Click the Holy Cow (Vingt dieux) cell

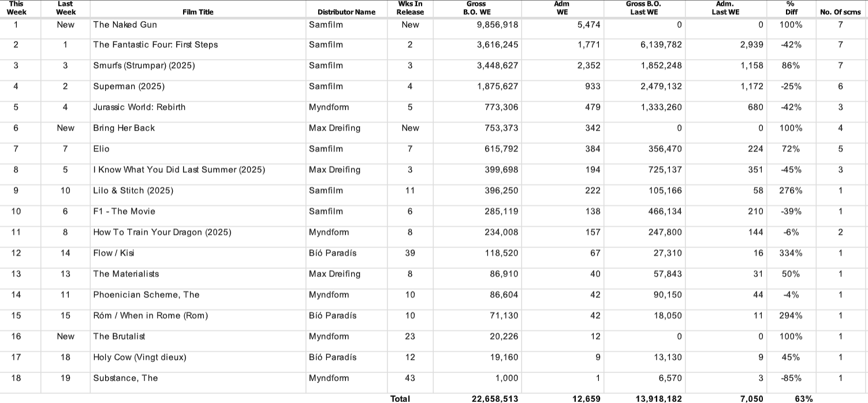[x=140, y=357]
